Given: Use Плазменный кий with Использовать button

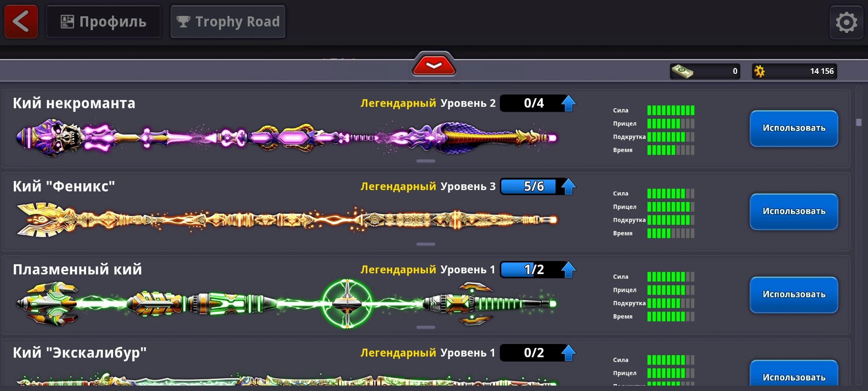Looking at the screenshot, I should pos(794,295).
